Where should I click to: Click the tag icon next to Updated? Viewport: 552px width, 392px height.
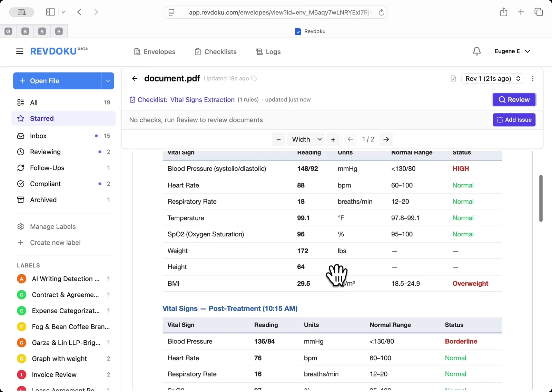coord(254,79)
